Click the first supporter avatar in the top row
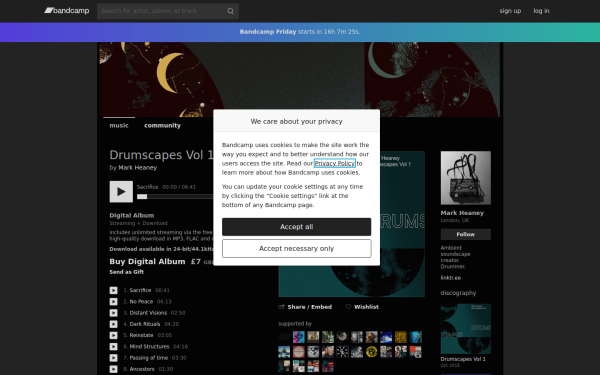The width and height of the screenshot is (600, 375). click(284, 337)
